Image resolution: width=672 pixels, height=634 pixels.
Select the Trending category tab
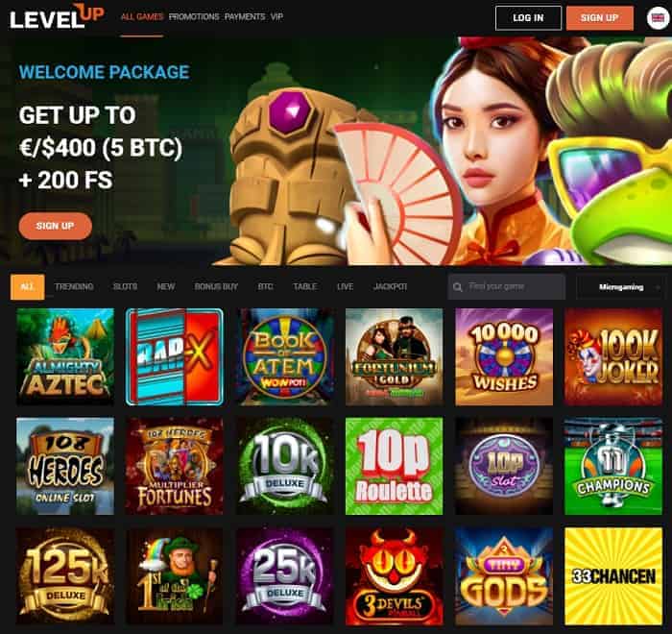[x=74, y=286]
